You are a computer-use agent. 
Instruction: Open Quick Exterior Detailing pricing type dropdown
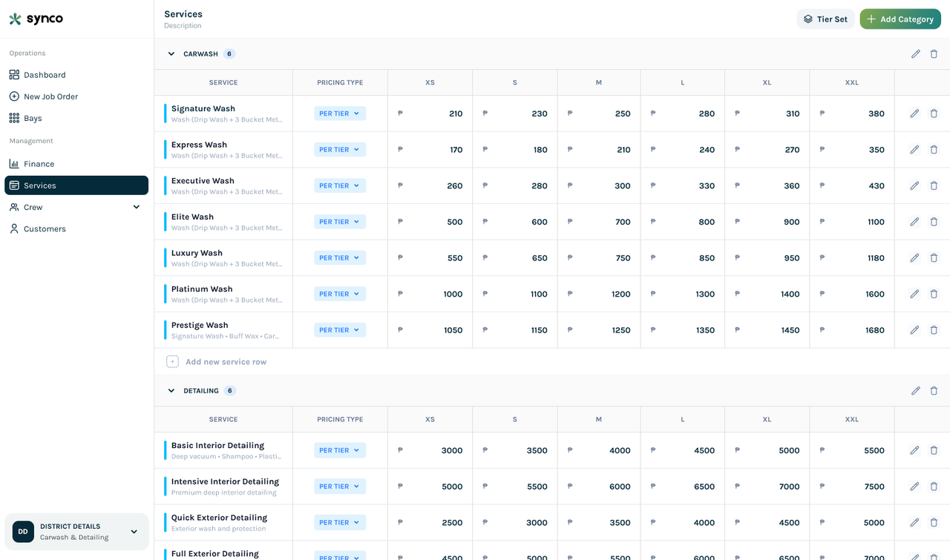coord(340,522)
